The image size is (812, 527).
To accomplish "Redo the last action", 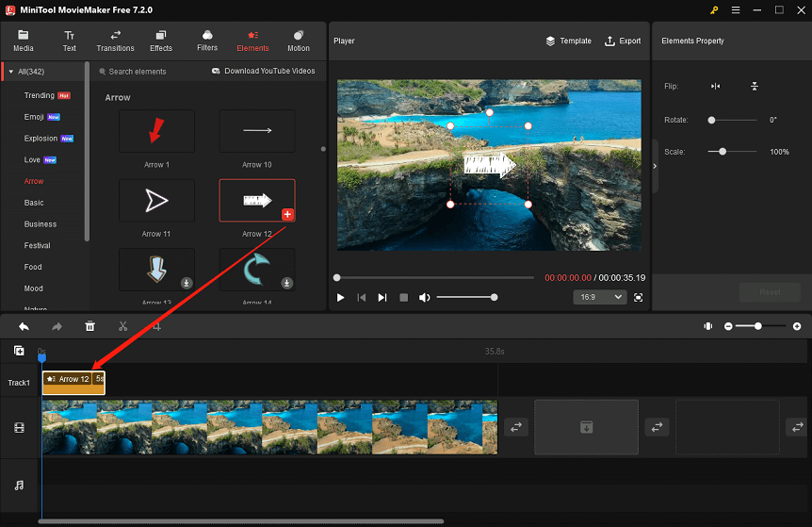I will tap(57, 326).
